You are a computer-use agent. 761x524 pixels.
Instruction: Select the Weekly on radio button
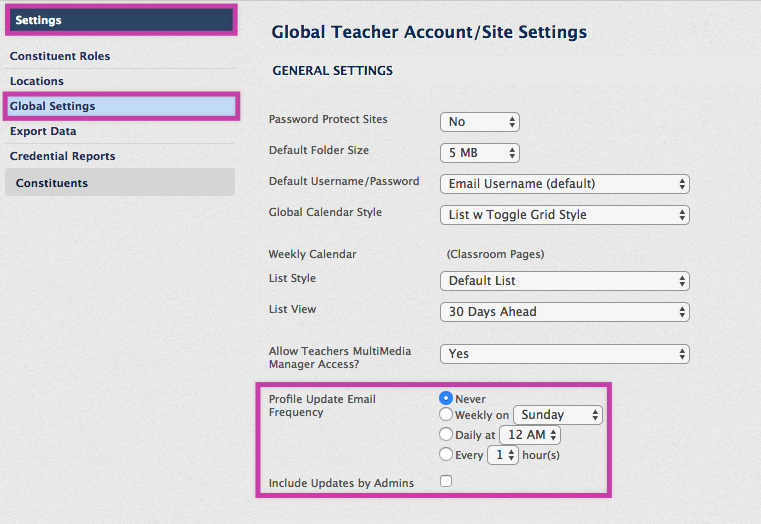click(446, 414)
